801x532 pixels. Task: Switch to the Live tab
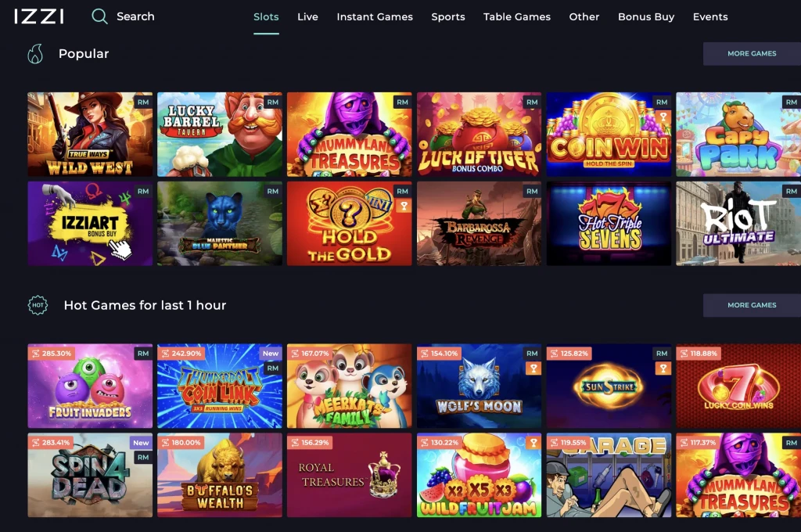point(307,17)
